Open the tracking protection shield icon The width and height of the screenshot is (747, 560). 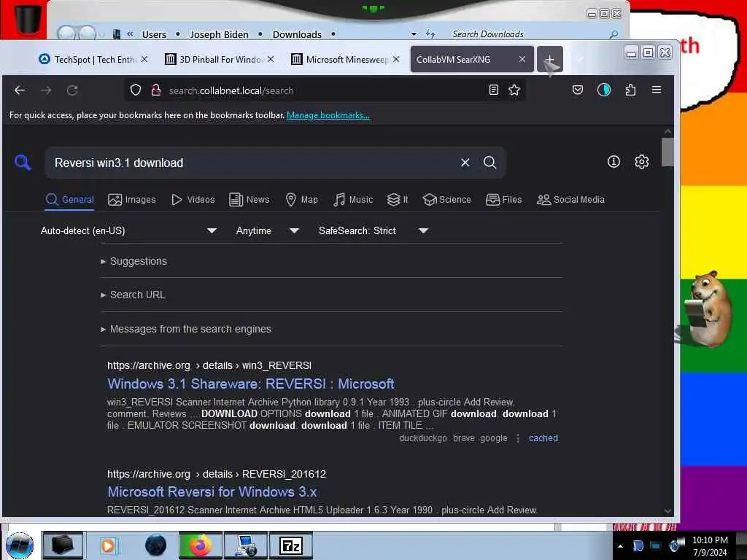(x=136, y=90)
